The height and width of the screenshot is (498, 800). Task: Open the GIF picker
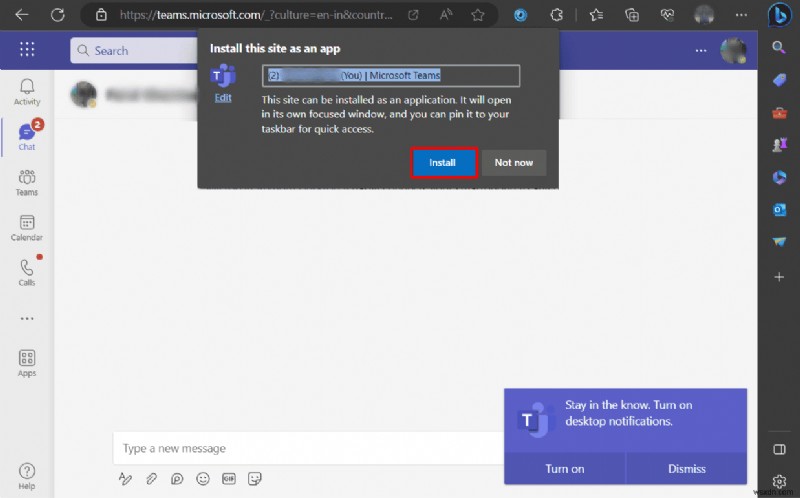pos(229,479)
